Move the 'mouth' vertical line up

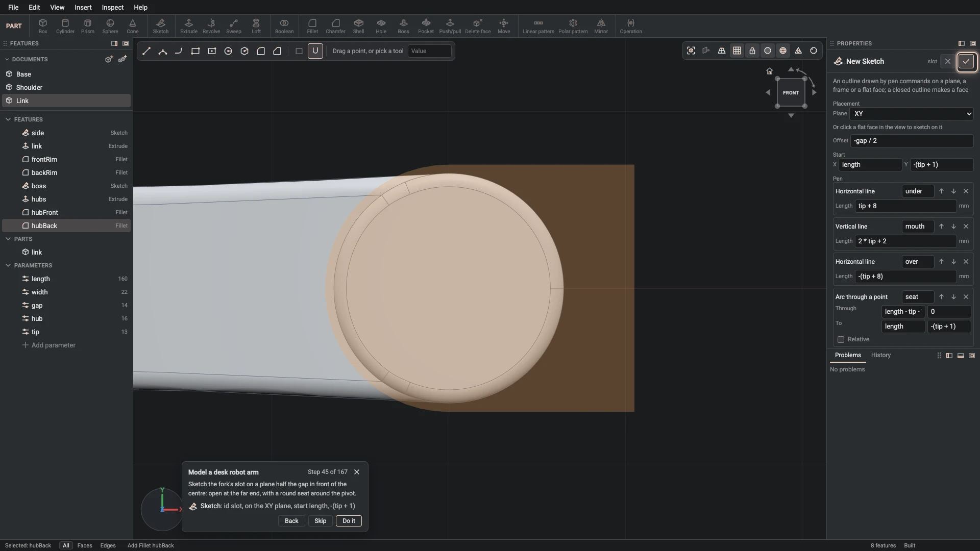pos(941,227)
